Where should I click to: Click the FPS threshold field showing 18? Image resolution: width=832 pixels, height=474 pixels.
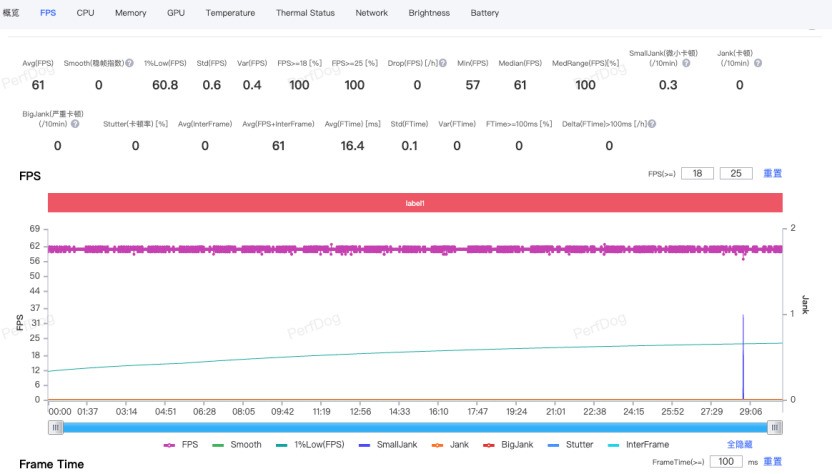pyautogui.click(x=697, y=173)
